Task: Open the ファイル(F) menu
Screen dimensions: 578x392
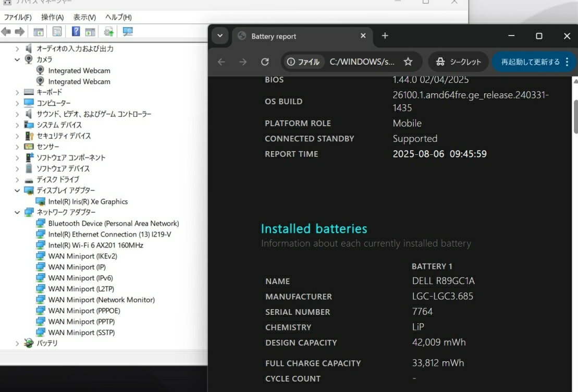Action: (x=18, y=17)
